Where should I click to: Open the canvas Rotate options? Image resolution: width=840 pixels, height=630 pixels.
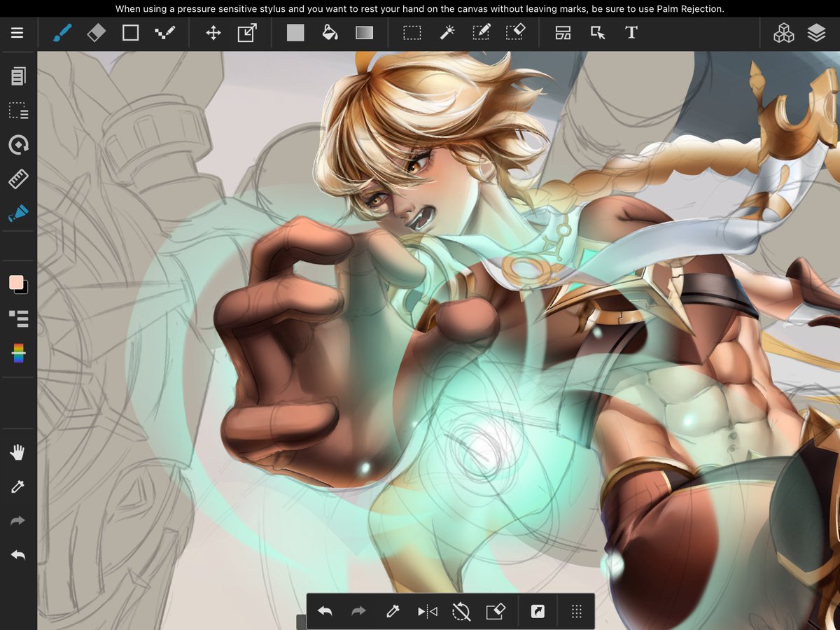tap(18, 145)
